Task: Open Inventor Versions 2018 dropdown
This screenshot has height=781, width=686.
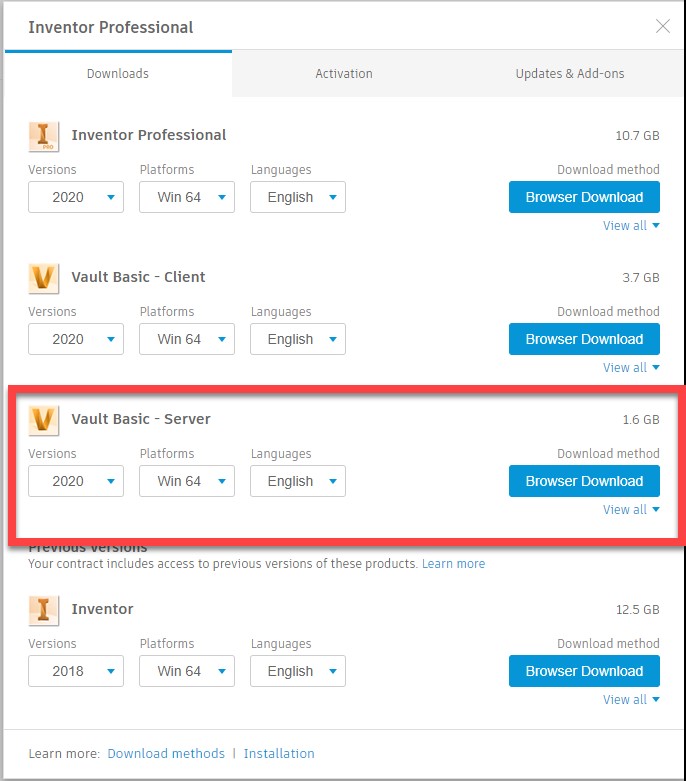Action: tap(76, 671)
